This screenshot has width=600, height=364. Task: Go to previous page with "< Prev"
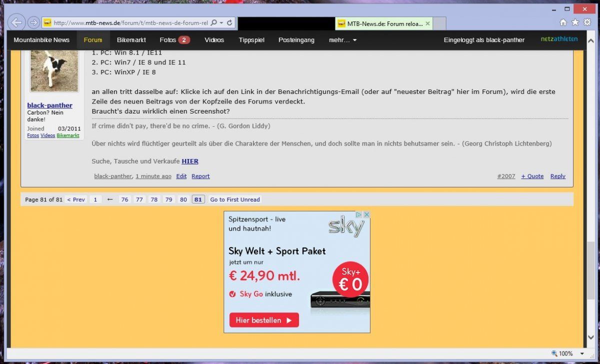76,199
